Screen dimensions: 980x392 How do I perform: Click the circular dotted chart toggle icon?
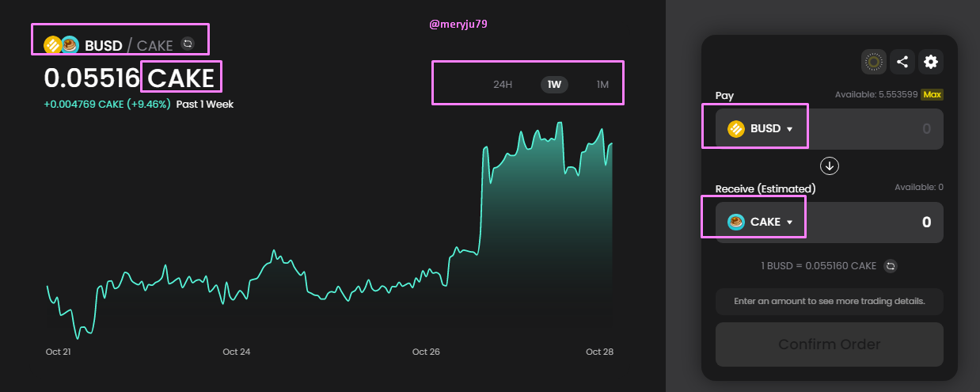pos(874,62)
